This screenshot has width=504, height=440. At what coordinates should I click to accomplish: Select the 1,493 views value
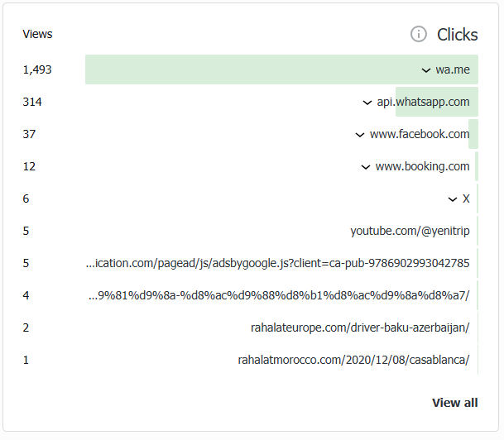(x=37, y=69)
